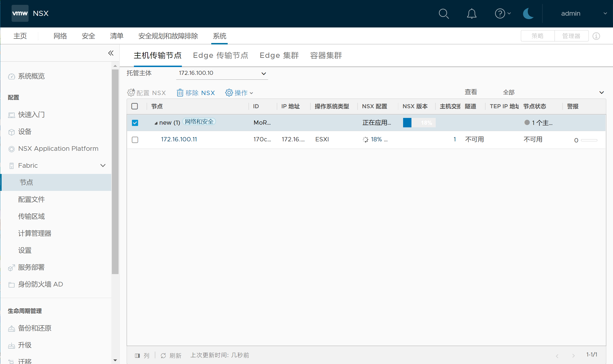Open the 网络 top menu
Viewport: 613px width, 364px height.
point(60,36)
